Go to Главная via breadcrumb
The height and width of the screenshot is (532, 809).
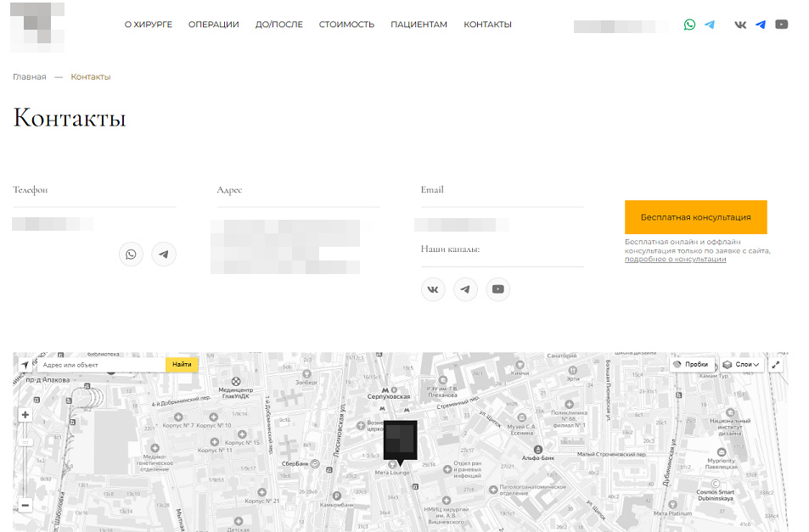point(30,77)
